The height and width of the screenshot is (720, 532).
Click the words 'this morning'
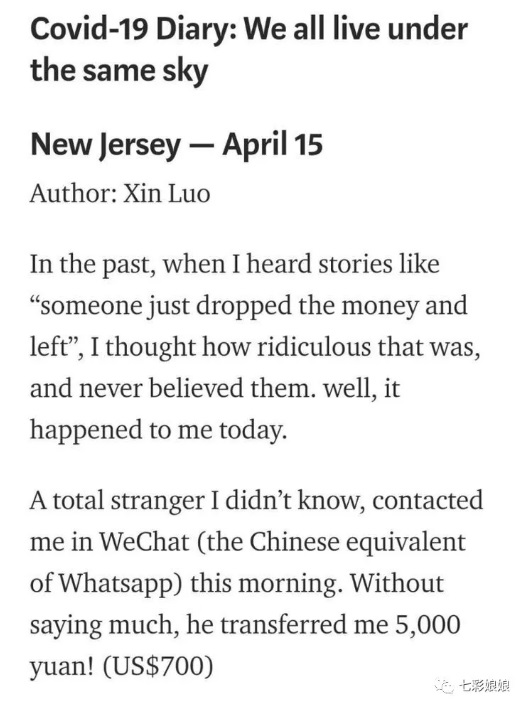[264, 584]
